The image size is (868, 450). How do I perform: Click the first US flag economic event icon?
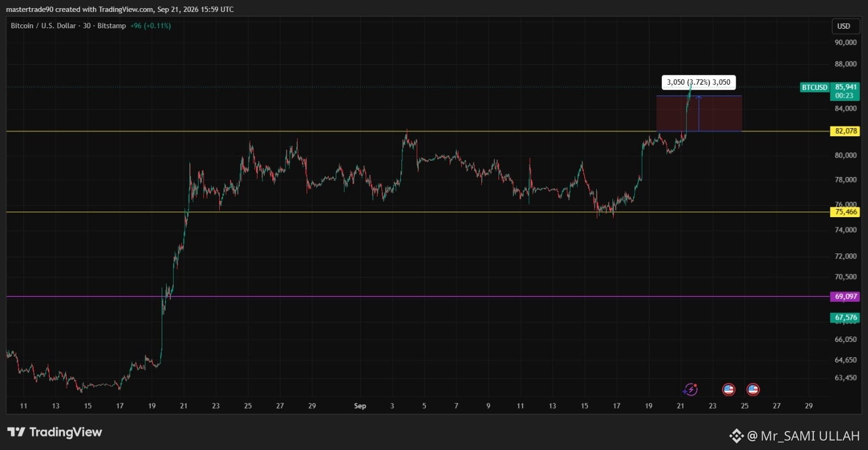(x=729, y=389)
